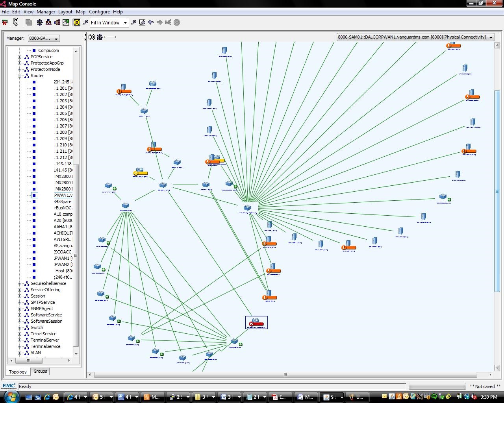
Task: Open the File menu
Action: (x=5, y=12)
